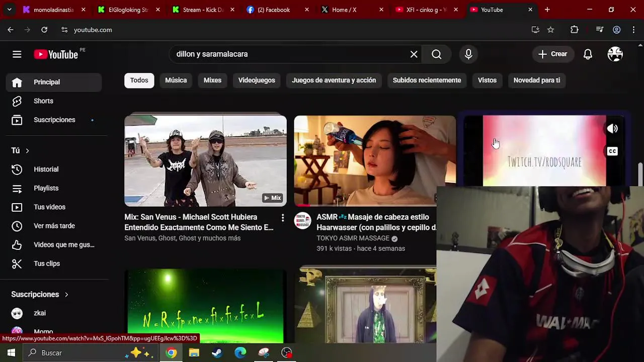The width and height of the screenshot is (644, 362).
Task: Open the tab search dropdown arrow
Action: pos(9,10)
